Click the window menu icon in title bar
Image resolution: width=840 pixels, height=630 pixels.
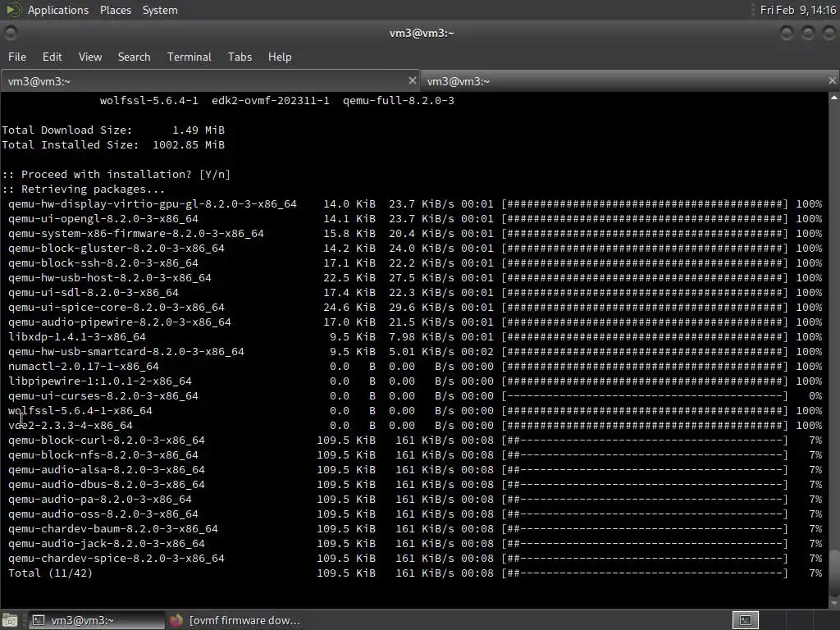10,33
